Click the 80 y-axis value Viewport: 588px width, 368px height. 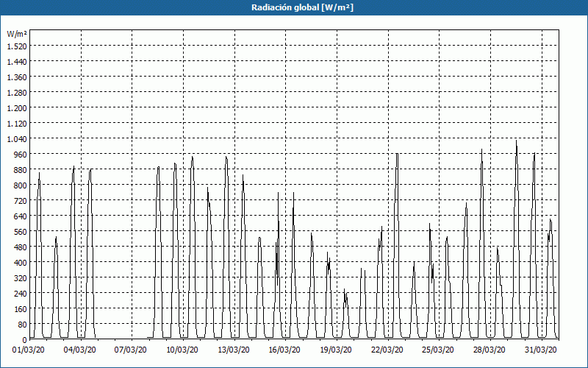(23, 325)
